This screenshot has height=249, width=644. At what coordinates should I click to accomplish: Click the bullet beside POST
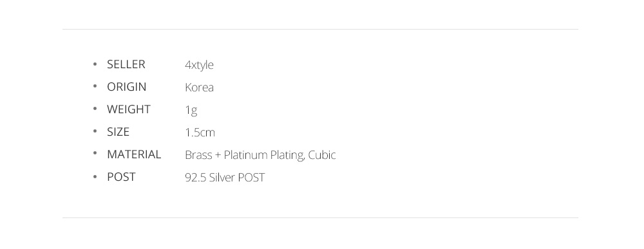click(95, 176)
